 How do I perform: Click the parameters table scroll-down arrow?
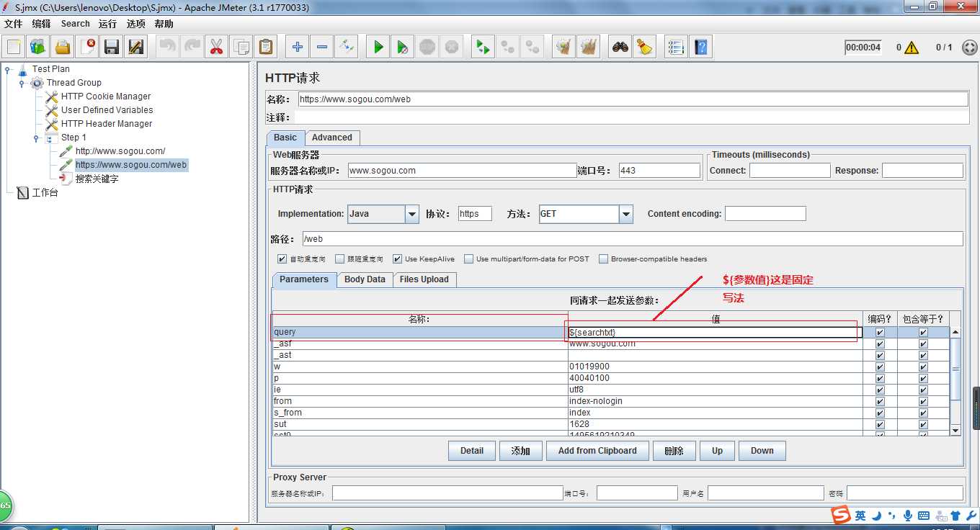955,430
